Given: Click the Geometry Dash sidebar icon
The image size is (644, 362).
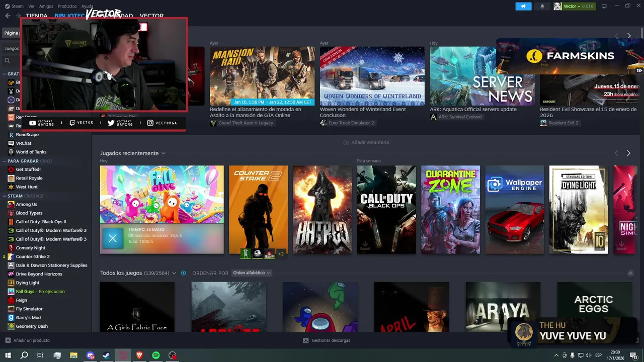Looking at the screenshot, I should tap(11, 326).
